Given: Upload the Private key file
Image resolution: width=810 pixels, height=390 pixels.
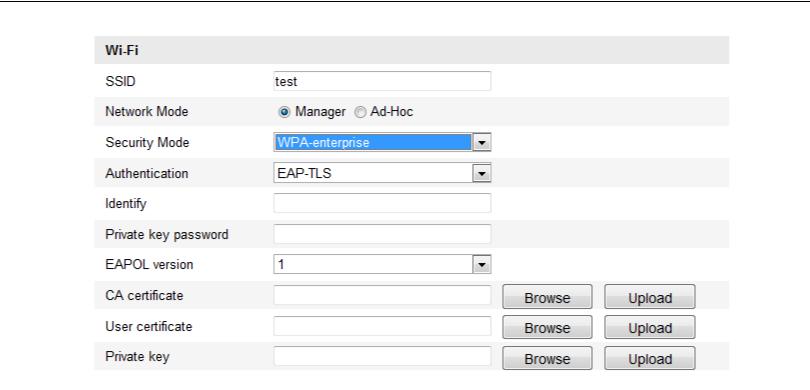Looking at the screenshot, I should 650,358.
